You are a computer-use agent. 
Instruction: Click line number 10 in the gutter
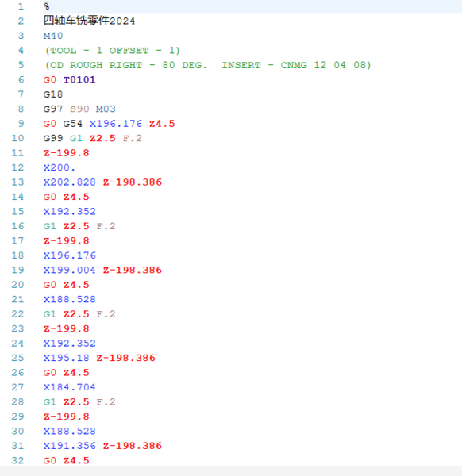[x=17, y=138]
